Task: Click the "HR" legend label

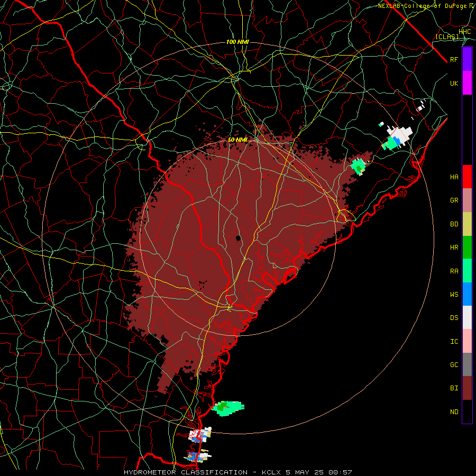Action: [454, 248]
